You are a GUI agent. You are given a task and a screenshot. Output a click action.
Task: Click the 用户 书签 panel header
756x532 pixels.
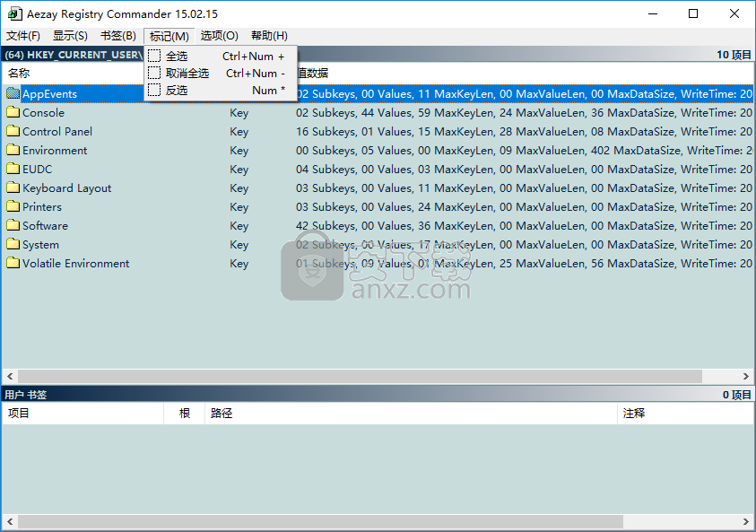coord(378,395)
